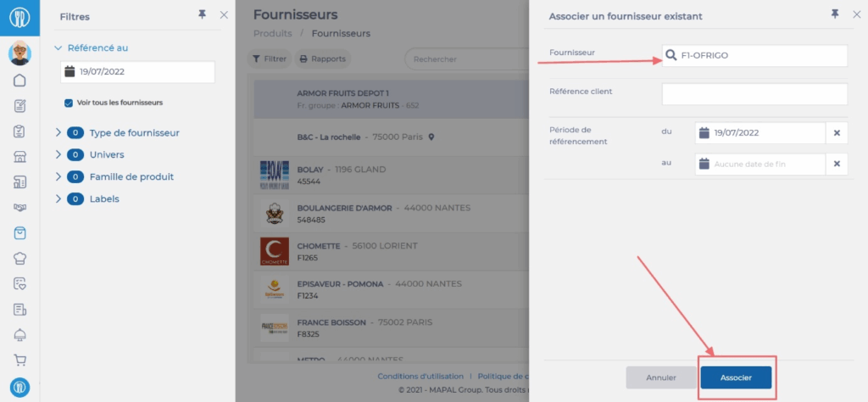Pin the Filtres panel
The height and width of the screenshot is (402, 868).
(x=202, y=14)
